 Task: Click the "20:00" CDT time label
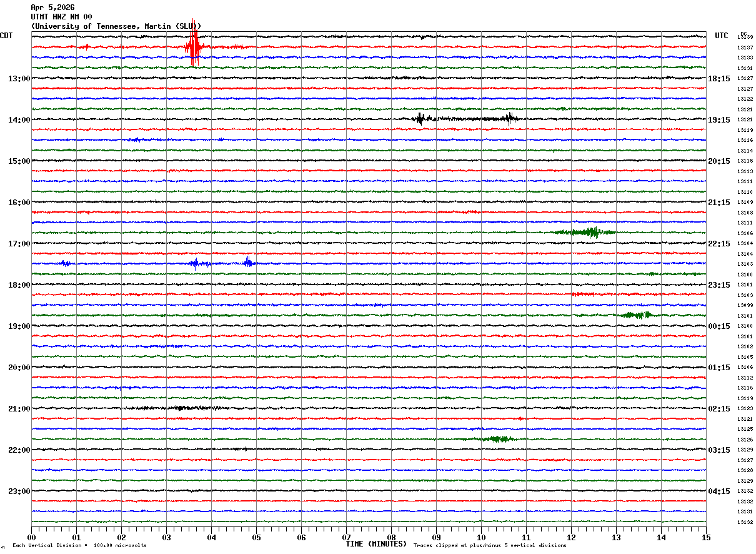pos(19,368)
